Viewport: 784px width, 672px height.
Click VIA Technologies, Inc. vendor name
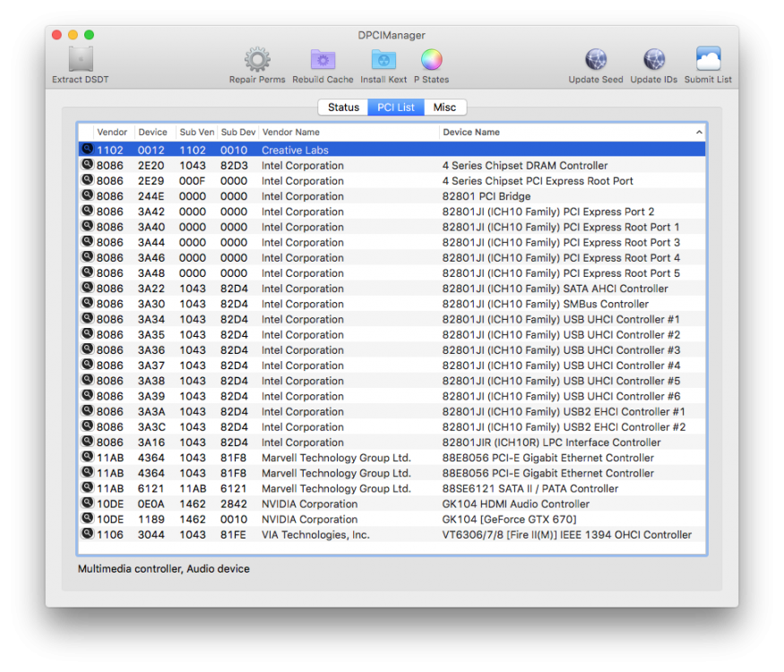pos(315,535)
